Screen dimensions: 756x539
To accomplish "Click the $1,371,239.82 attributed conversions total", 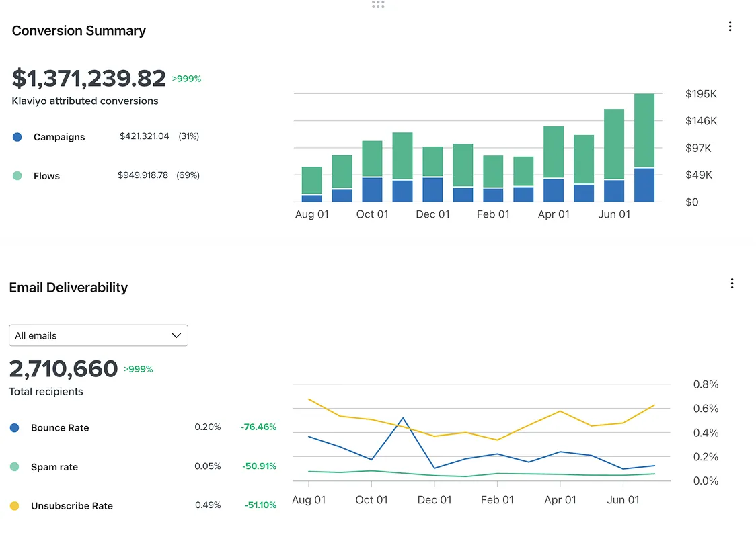I will (x=89, y=78).
